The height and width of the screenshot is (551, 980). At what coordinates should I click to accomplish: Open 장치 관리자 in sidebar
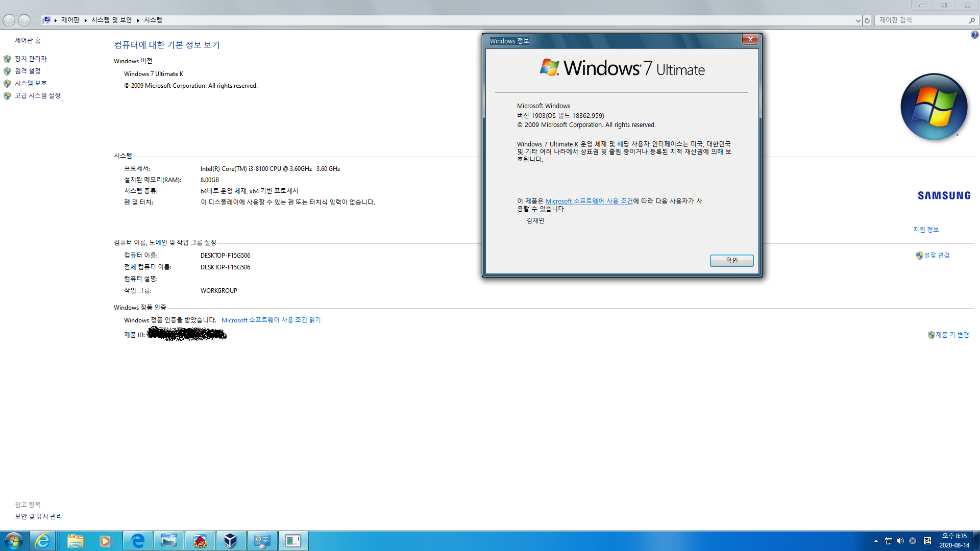click(x=31, y=59)
